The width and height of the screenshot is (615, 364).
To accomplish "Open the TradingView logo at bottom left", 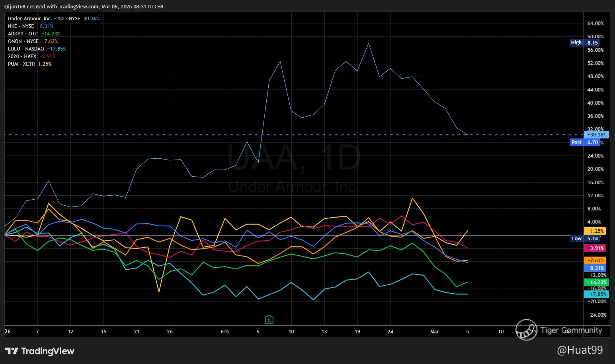I will [39, 351].
